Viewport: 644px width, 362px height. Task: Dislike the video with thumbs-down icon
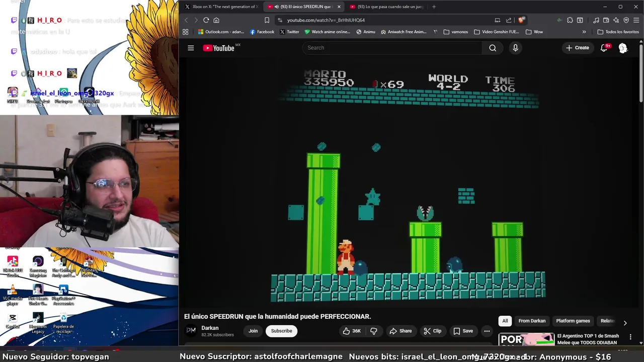pyautogui.click(x=374, y=331)
